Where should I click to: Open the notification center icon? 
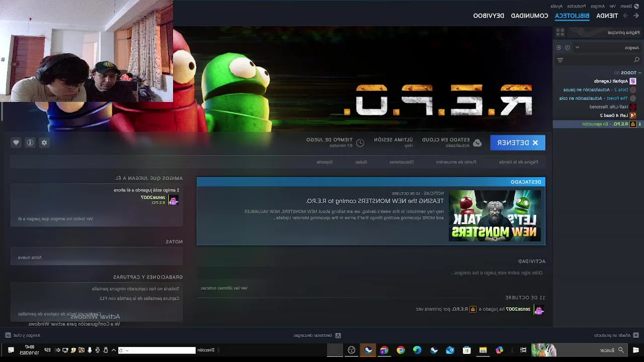[11, 350]
